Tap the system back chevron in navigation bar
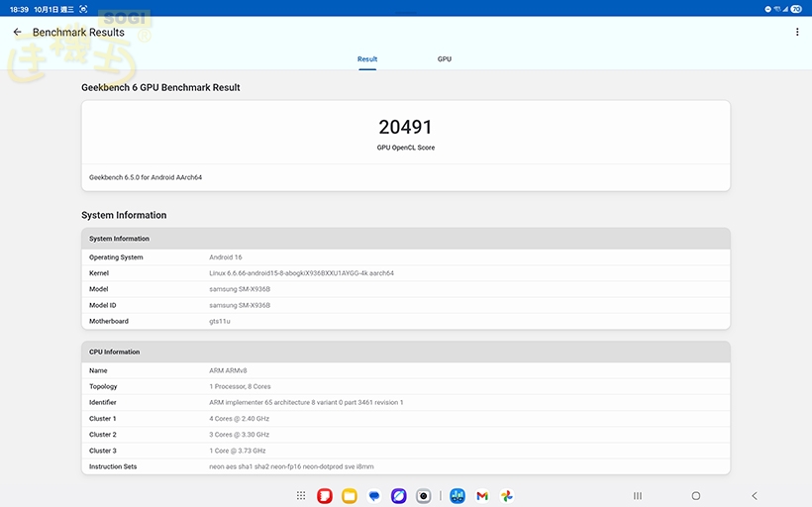This screenshot has width=812, height=507. point(755,496)
